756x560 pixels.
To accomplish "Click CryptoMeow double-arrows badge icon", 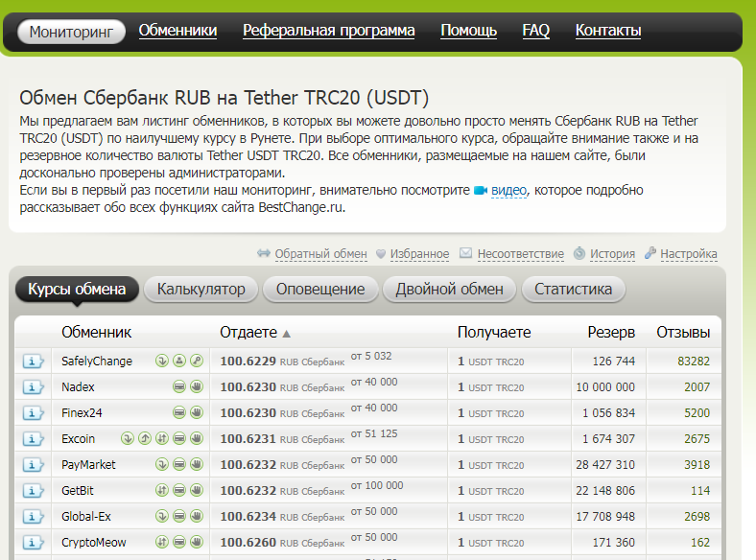I will [162, 542].
